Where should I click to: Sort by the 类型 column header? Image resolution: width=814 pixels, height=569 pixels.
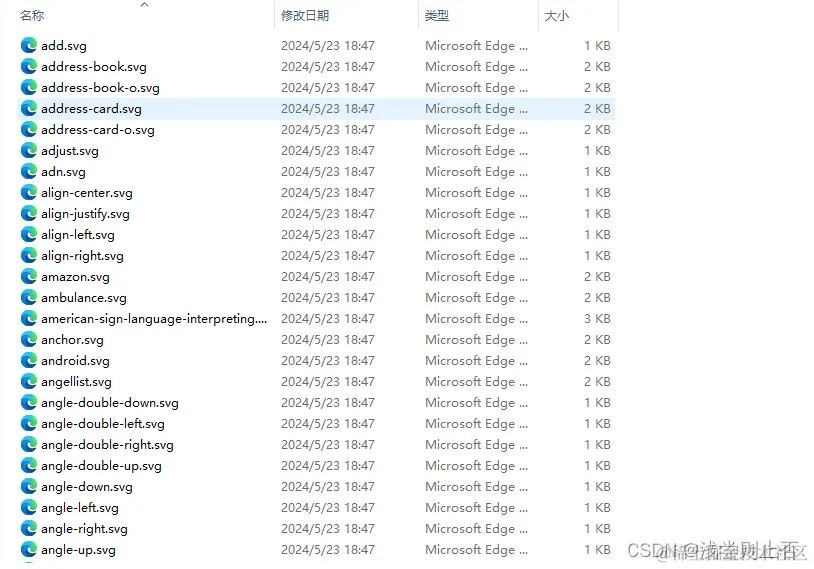437,16
